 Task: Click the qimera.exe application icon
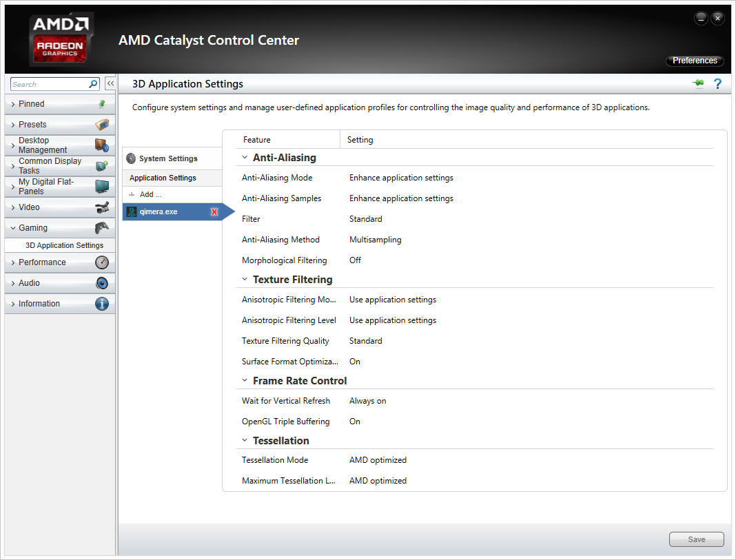pyautogui.click(x=132, y=211)
